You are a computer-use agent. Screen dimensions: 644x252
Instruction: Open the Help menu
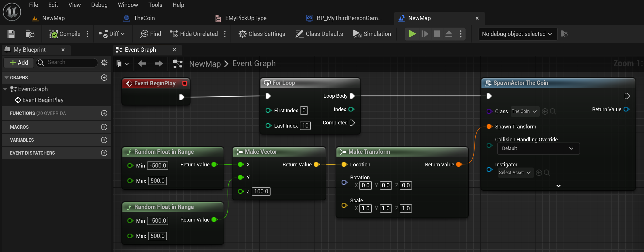coord(178,5)
